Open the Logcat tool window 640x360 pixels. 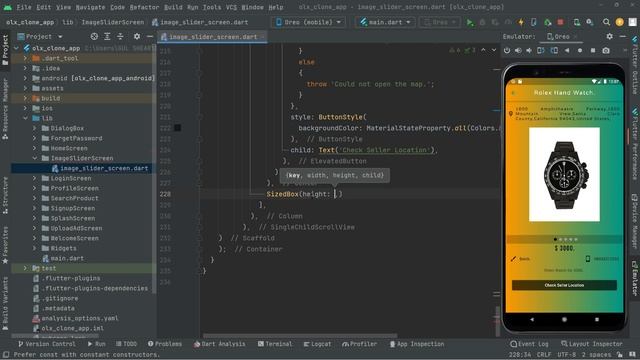317,344
